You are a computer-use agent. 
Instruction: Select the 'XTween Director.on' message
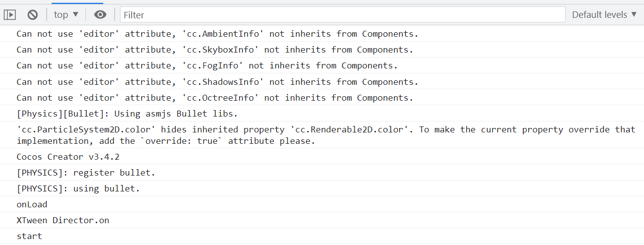tap(63, 220)
